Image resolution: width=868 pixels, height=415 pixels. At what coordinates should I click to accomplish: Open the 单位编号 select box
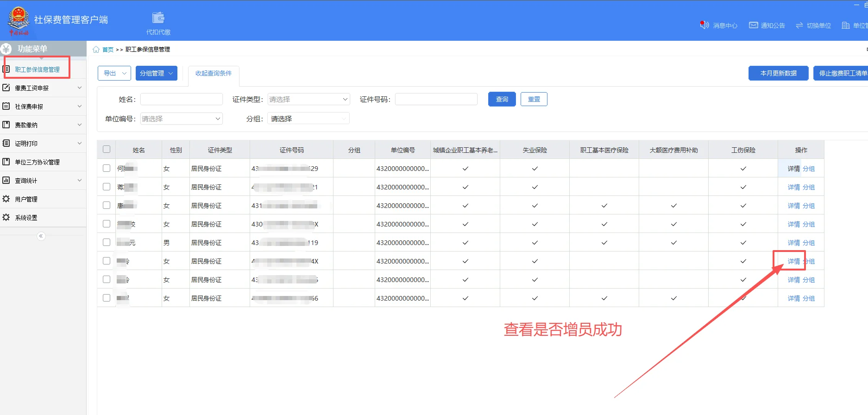coord(182,119)
